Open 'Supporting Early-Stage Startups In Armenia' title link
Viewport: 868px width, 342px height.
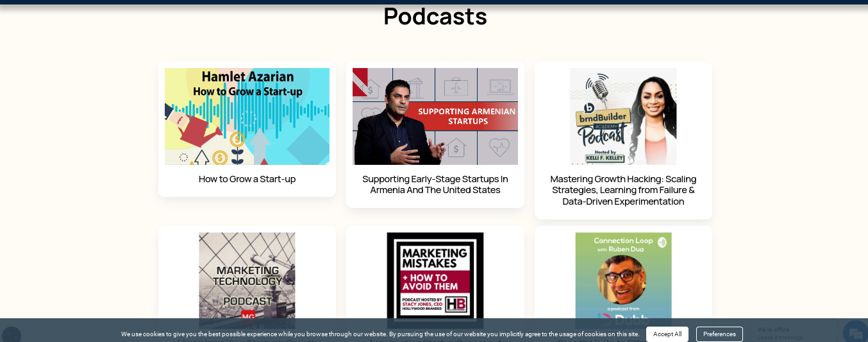[435, 184]
